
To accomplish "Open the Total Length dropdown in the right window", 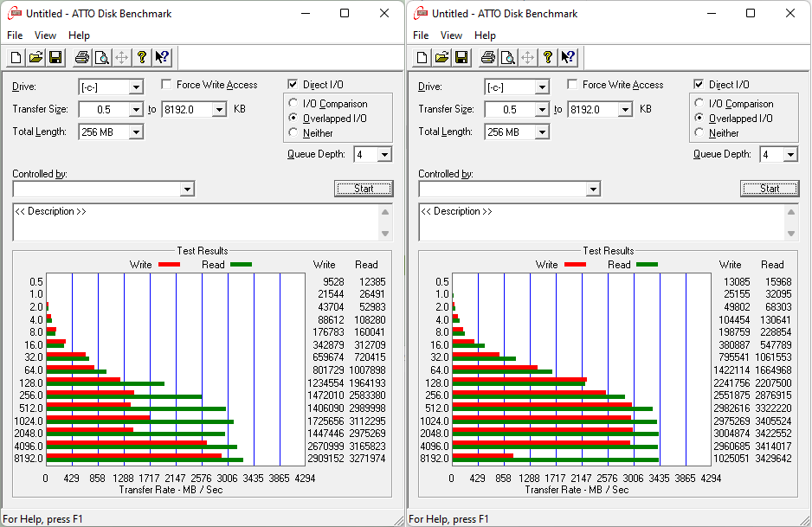I will pyautogui.click(x=542, y=132).
